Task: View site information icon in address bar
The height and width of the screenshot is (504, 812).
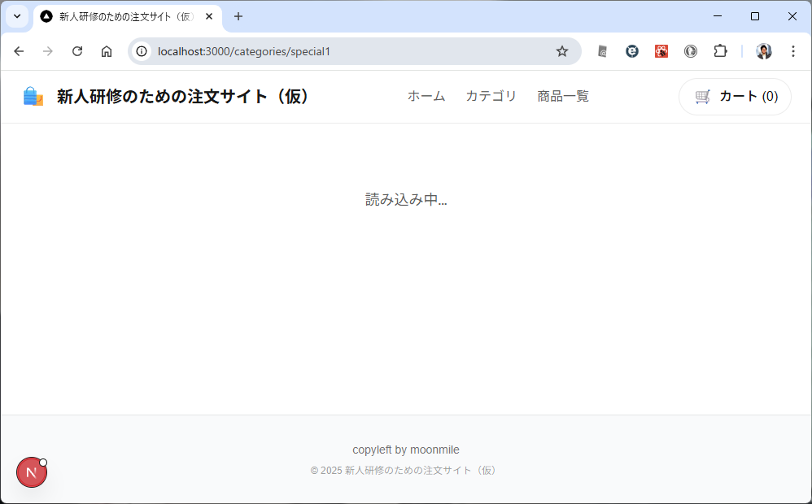Action: click(x=142, y=51)
